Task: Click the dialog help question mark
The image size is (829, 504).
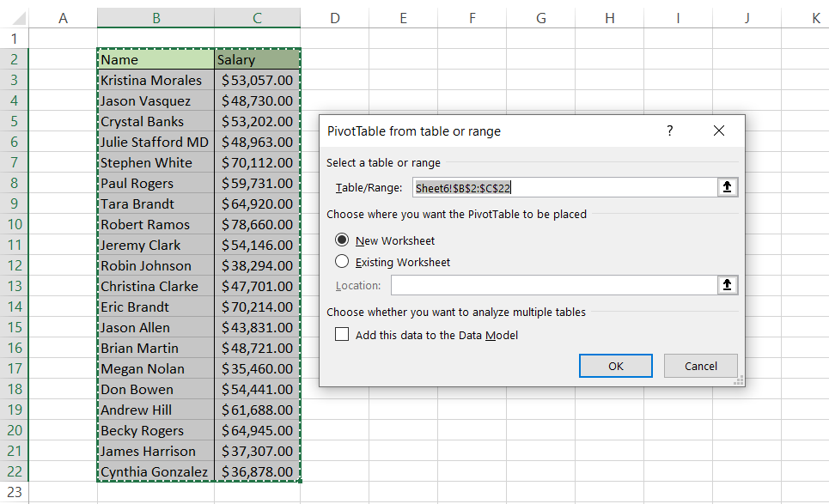Action: (670, 131)
